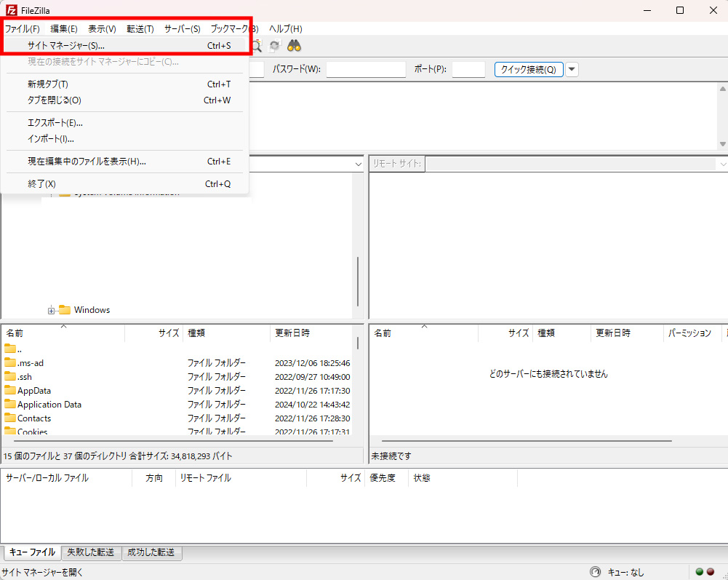Toggle directory comparison with the compare icon
728x580 pixels.
[x=274, y=46]
